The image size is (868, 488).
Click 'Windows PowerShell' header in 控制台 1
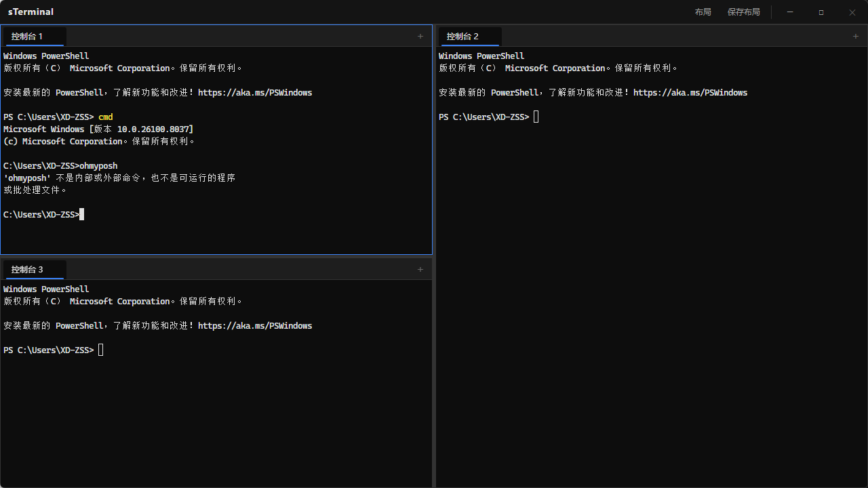click(x=46, y=56)
